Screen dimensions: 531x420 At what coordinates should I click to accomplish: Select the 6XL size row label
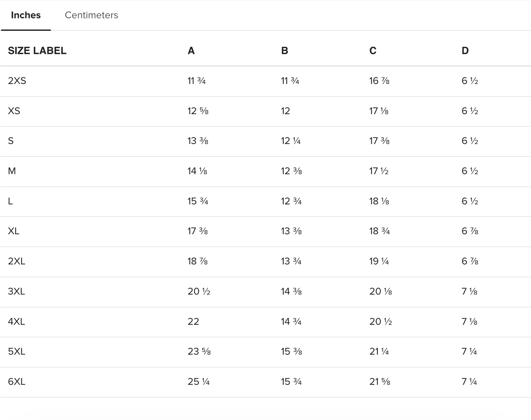coord(17,382)
